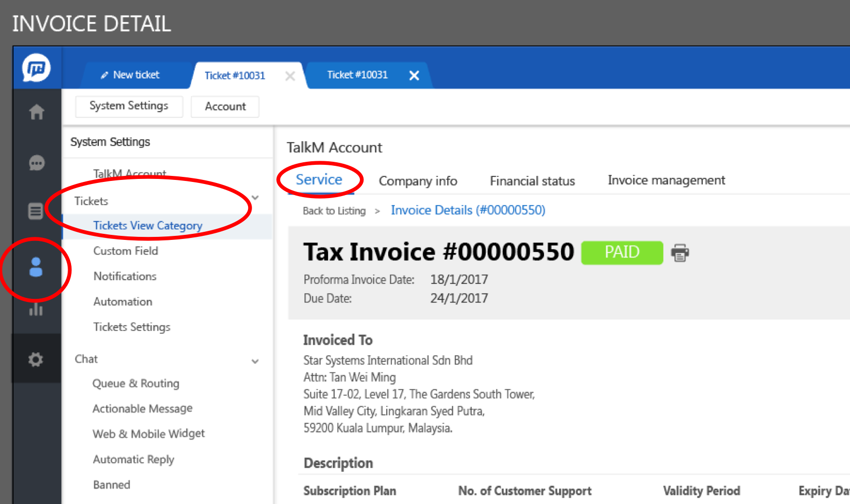Click the proforma date 18/1/2017

click(x=459, y=279)
